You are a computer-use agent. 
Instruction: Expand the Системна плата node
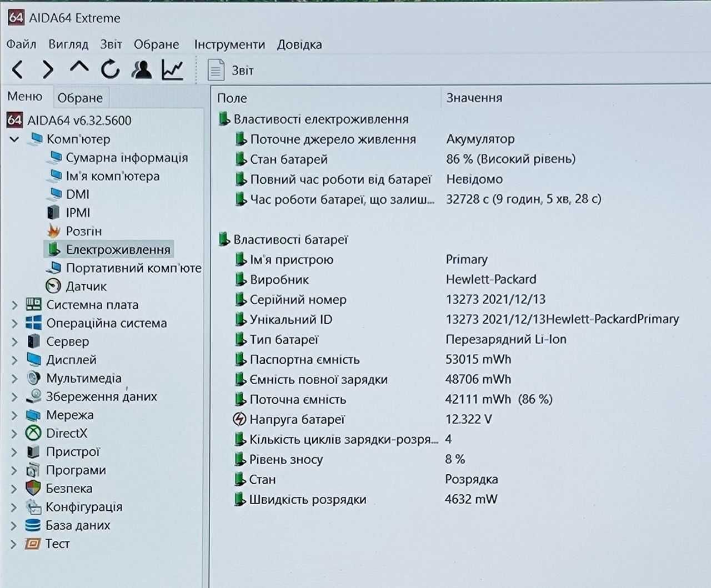pyautogui.click(x=14, y=305)
